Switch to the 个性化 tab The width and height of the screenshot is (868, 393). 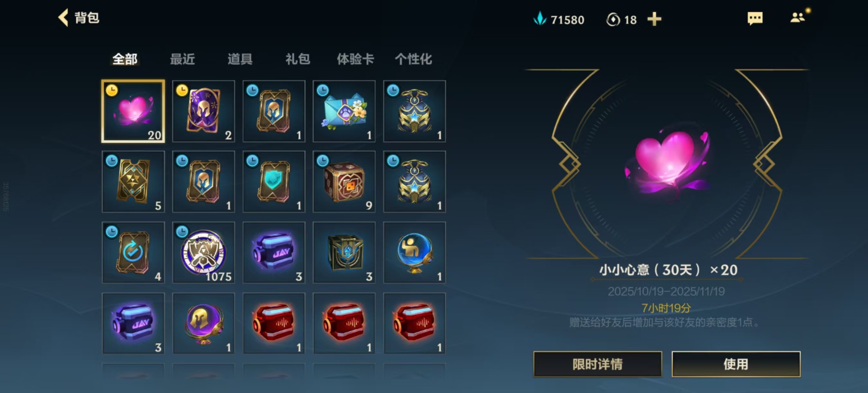(413, 59)
